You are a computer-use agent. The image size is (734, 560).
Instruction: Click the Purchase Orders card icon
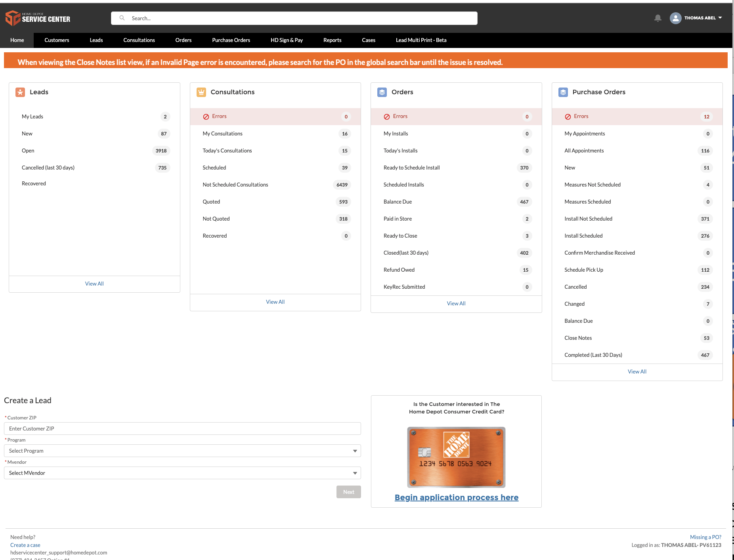(x=563, y=92)
